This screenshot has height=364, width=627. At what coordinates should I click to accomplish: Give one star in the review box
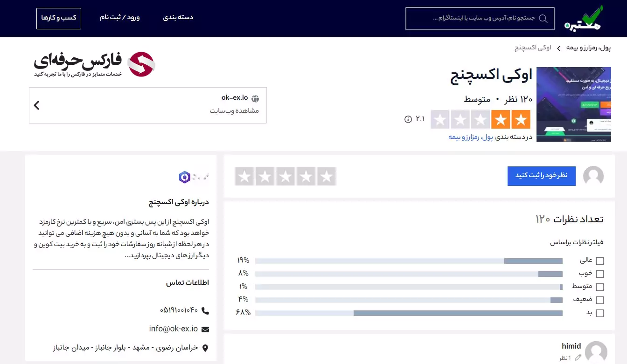(327, 176)
